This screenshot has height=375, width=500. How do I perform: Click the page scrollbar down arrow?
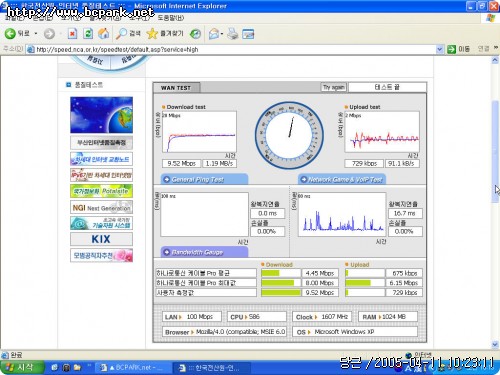pos(495,344)
